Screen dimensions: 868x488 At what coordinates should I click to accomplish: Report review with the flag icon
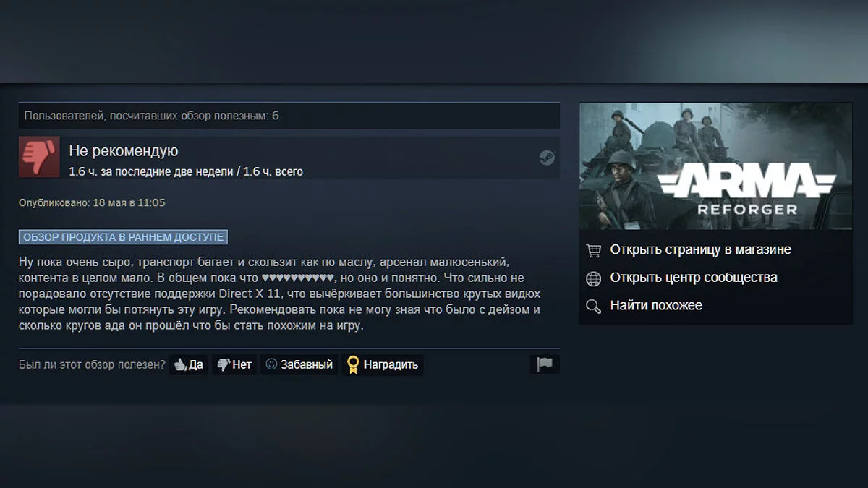click(x=545, y=364)
